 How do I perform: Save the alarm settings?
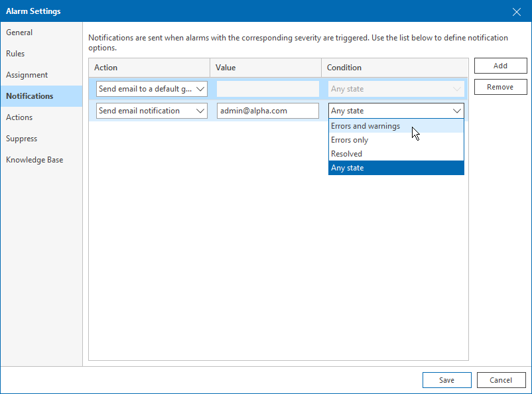[x=446, y=380]
